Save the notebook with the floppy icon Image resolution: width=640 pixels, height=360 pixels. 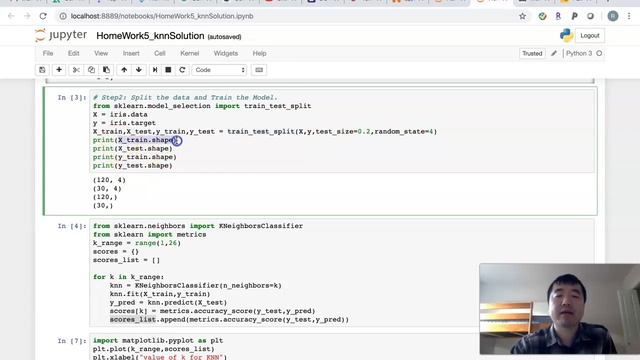[42, 70]
